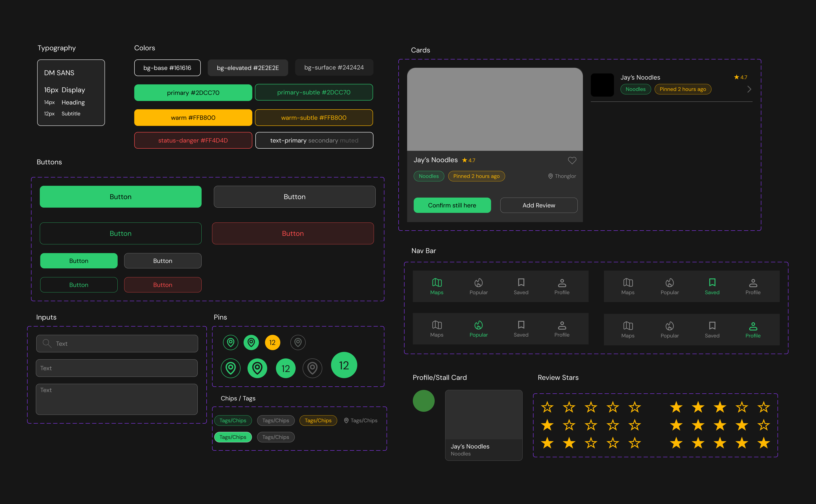Click the large solid green Button
The width and height of the screenshot is (816, 504).
[120, 197]
